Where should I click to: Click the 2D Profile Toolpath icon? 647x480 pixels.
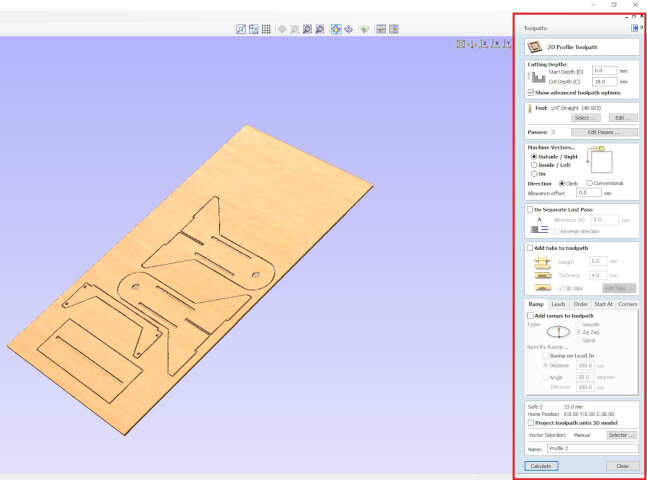tap(535, 47)
